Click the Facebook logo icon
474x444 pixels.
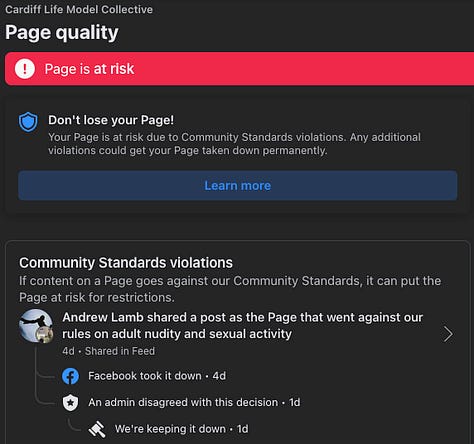click(x=71, y=376)
